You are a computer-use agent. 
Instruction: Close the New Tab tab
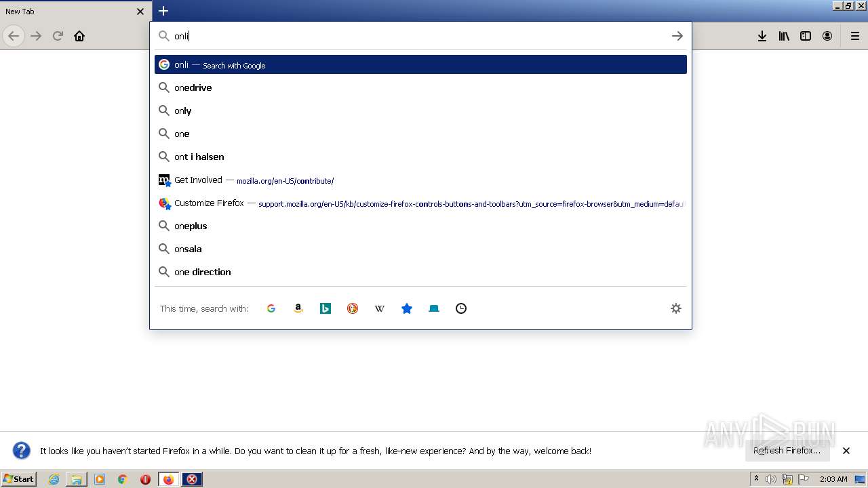[140, 12]
